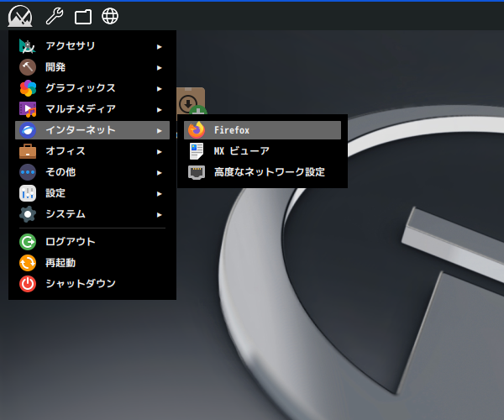Screen dimensions: 504x420
Task: Expand the 開発 submenu arrow
Action: point(160,67)
